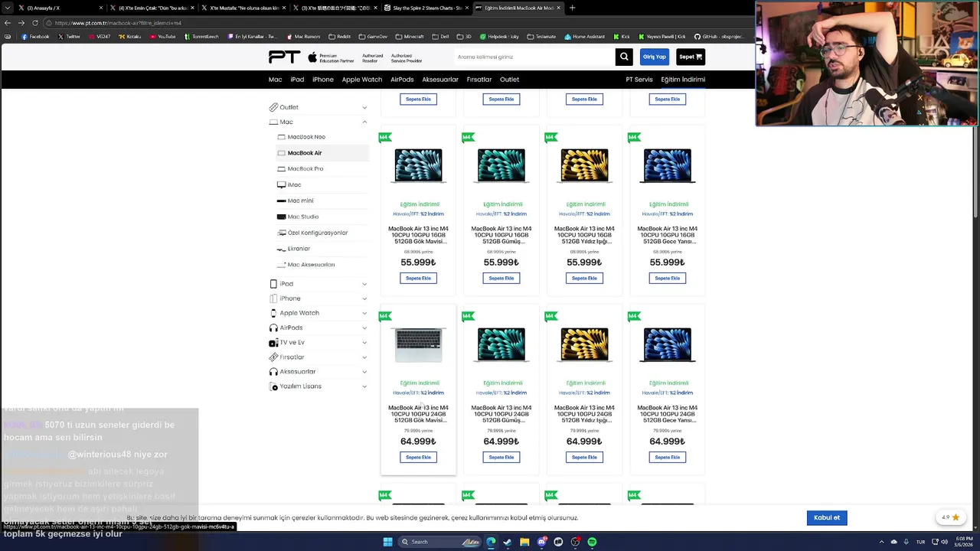The height and width of the screenshot is (551, 980).
Task: Open the Mac top menu
Action: point(276,80)
